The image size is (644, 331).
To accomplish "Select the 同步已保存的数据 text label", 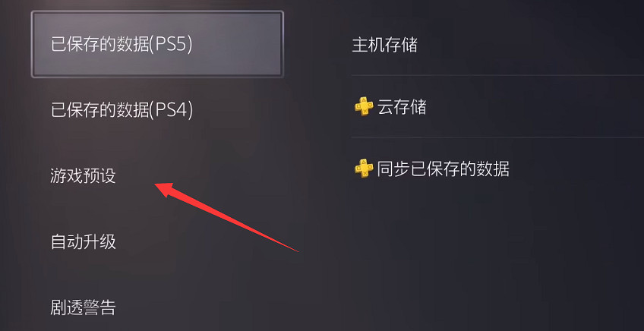I will (x=444, y=169).
